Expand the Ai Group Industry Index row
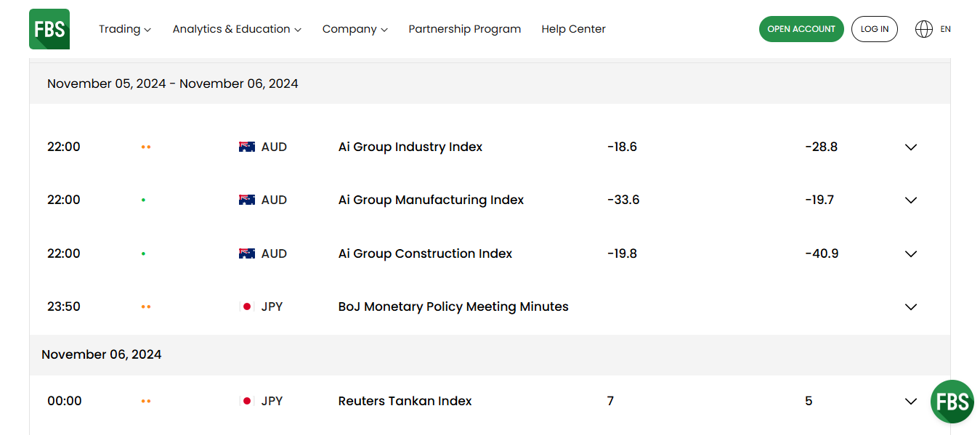 (910, 147)
